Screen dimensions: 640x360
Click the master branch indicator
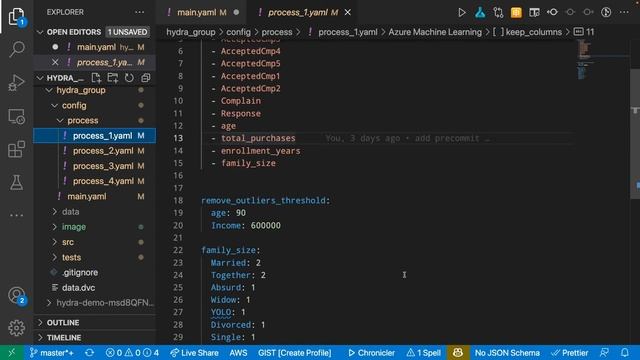click(51, 353)
